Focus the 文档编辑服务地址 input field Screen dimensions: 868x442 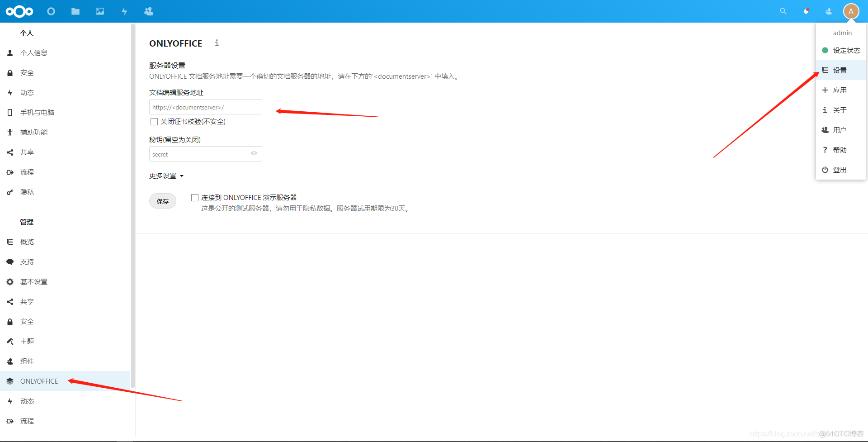click(x=206, y=107)
